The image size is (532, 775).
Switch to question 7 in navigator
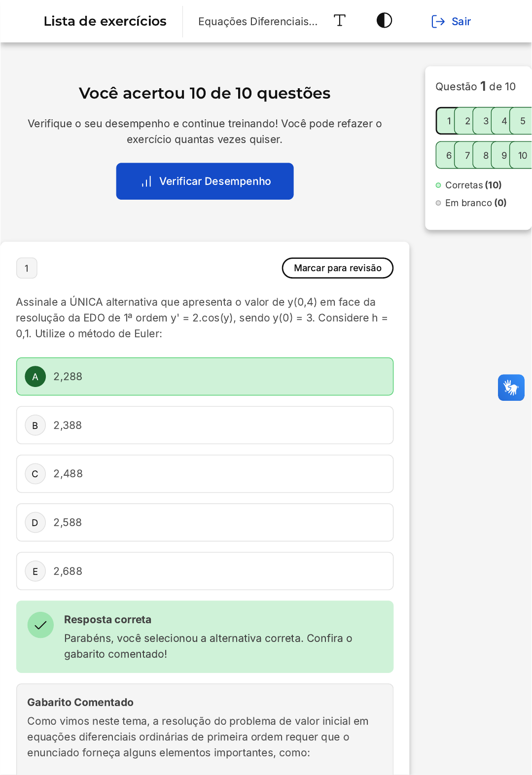pyautogui.click(x=466, y=156)
